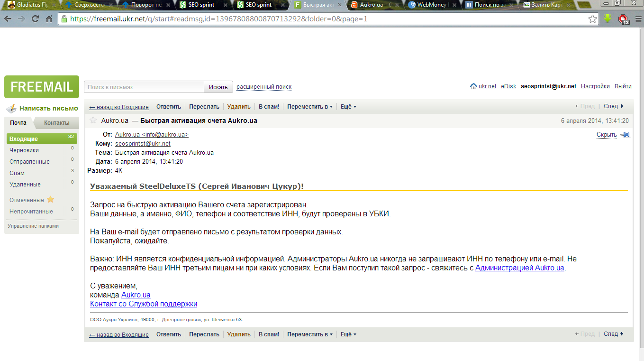Viewport: 644px width, 361px height.
Task: Switch to the Залить Карт browser tab
Action: pos(546,5)
